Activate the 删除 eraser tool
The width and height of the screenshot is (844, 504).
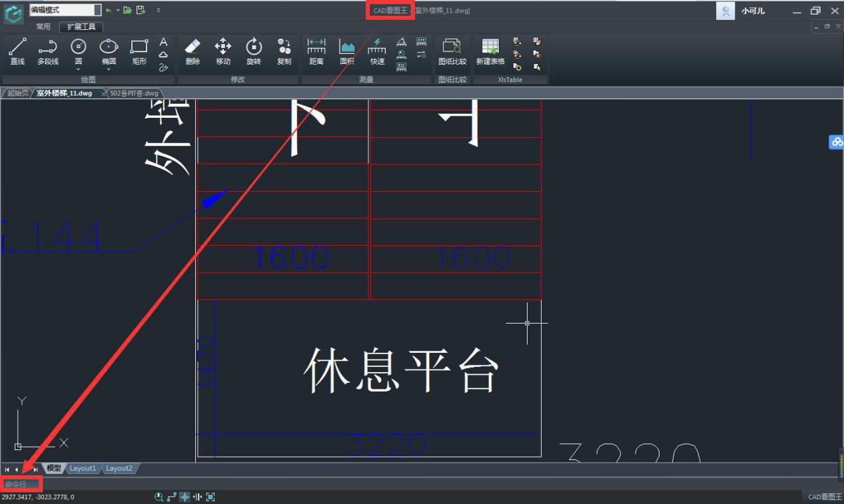(193, 52)
